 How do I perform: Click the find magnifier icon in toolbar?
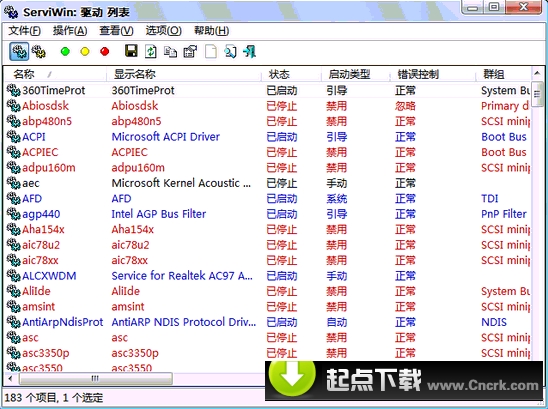(230, 52)
